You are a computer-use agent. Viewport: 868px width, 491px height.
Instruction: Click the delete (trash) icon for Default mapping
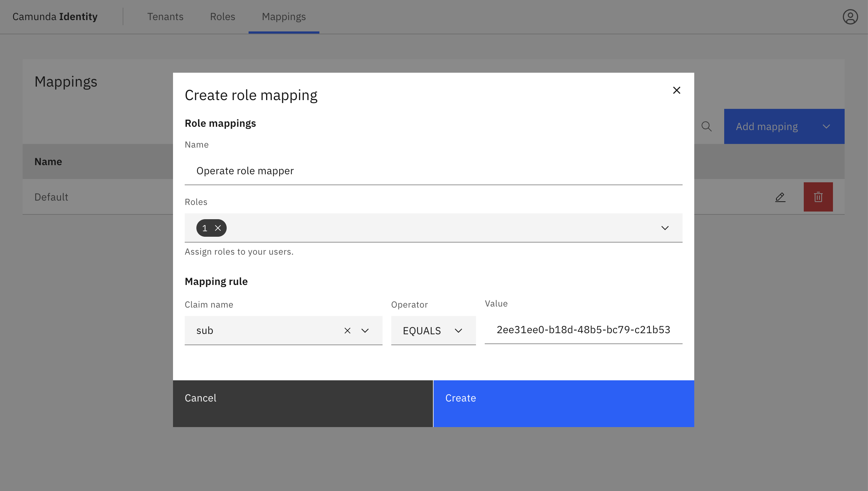[x=818, y=196]
